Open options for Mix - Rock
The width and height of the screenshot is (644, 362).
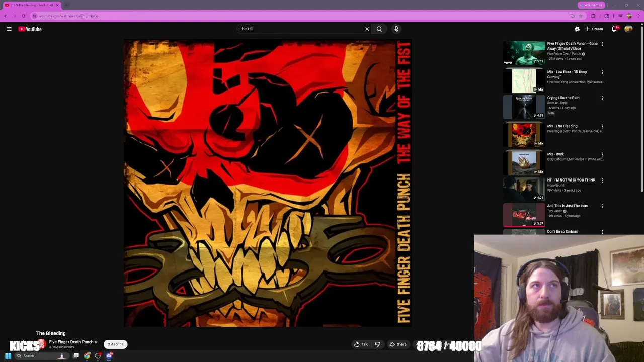[x=602, y=154]
